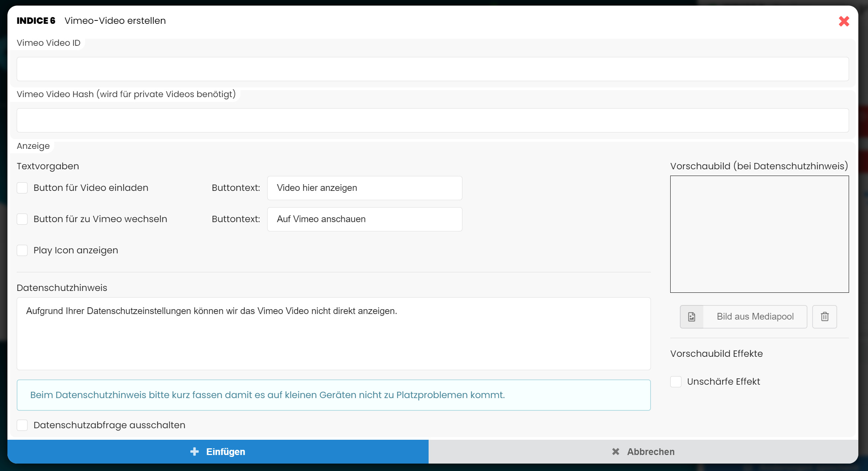
Task: Click the red X close icon
Action: [844, 21]
